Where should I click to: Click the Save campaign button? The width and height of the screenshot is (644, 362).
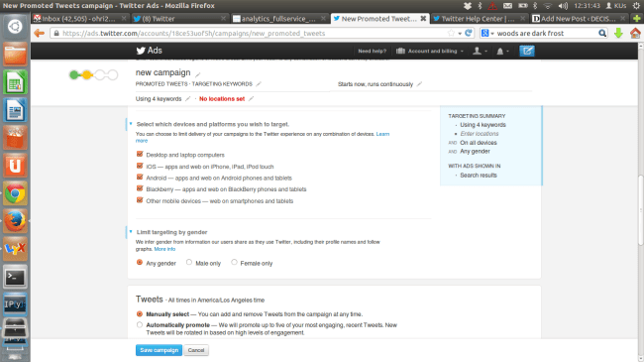pyautogui.click(x=159, y=350)
